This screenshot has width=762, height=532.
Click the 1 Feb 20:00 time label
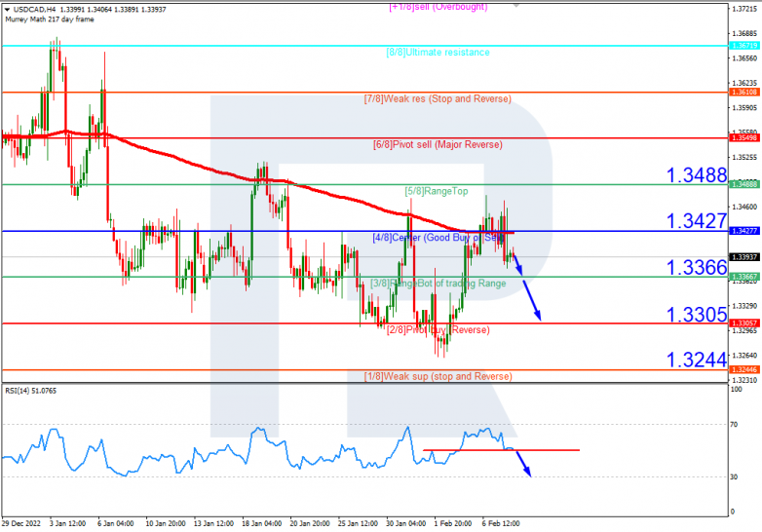click(x=452, y=523)
